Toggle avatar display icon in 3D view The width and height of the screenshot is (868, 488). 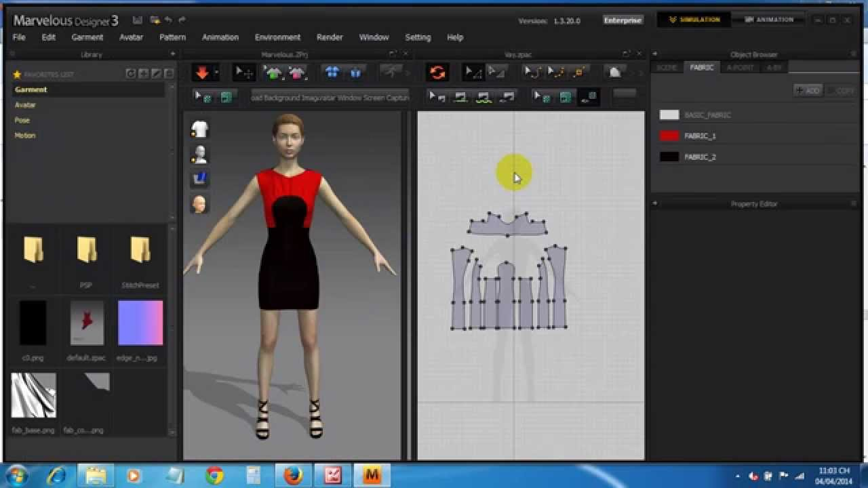(199, 155)
